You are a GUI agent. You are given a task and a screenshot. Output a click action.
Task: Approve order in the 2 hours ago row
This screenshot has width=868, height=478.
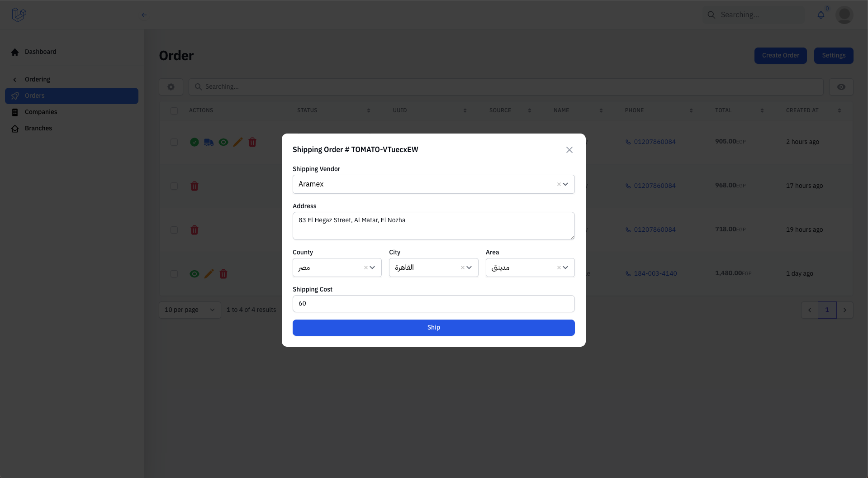[x=194, y=142]
